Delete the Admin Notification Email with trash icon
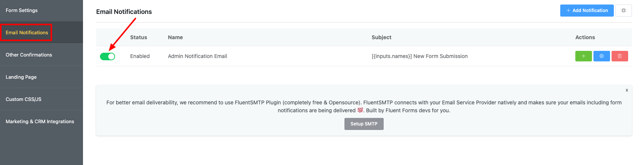Image resolution: width=644 pixels, height=165 pixels. [619, 56]
